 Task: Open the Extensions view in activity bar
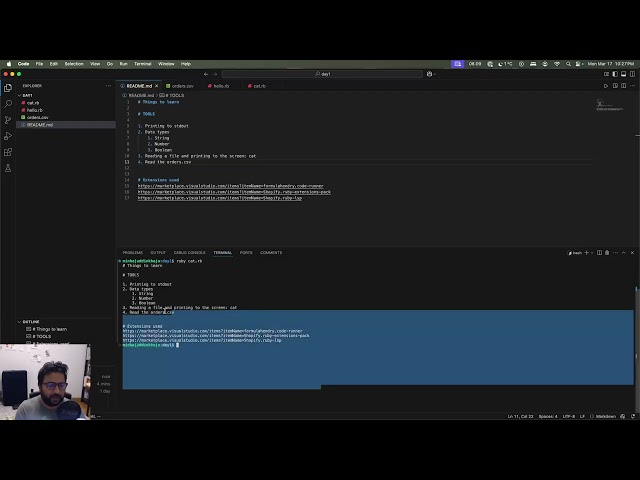pyautogui.click(x=8, y=152)
